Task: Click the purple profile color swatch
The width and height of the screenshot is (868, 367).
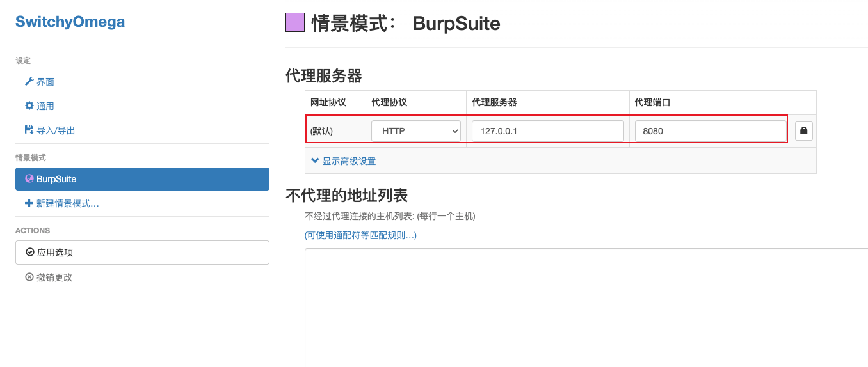Action: [x=294, y=23]
